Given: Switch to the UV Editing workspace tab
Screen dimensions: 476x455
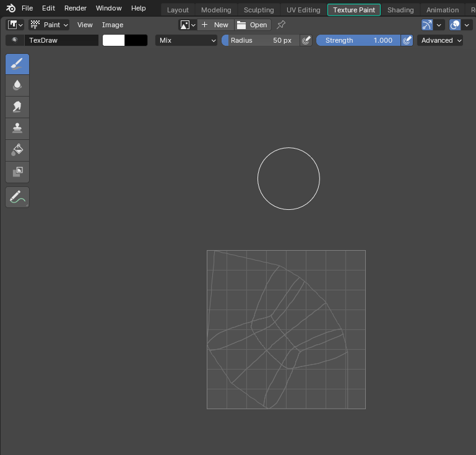Looking at the screenshot, I should tap(303, 10).
